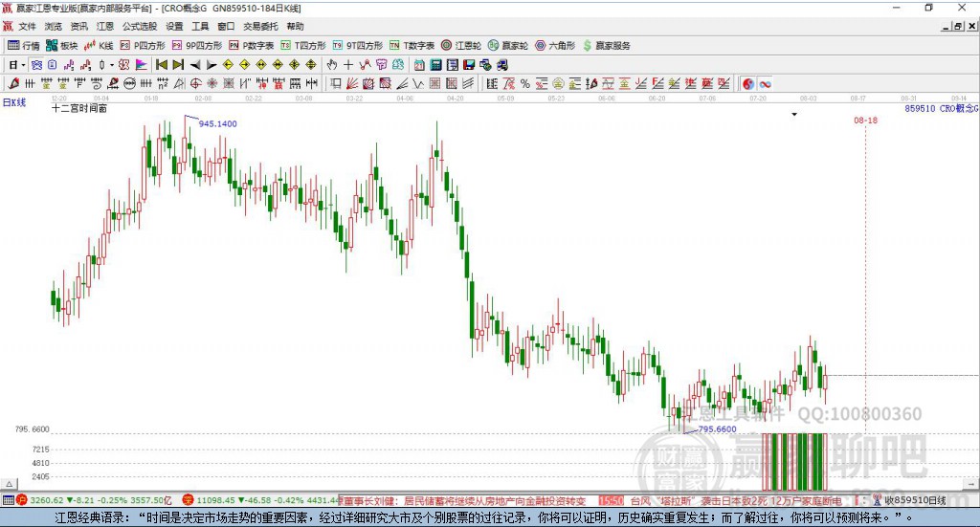This screenshot has height=527, width=980.
Task: Select the percent % retracement tool
Action: (x=525, y=83)
